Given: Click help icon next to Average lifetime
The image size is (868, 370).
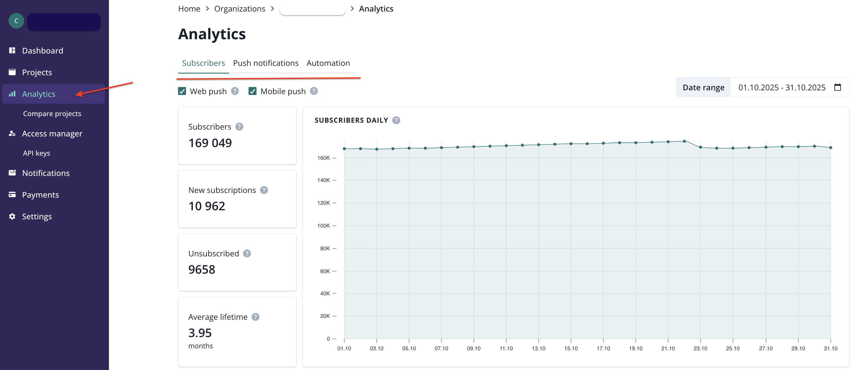Looking at the screenshot, I should coord(255,317).
